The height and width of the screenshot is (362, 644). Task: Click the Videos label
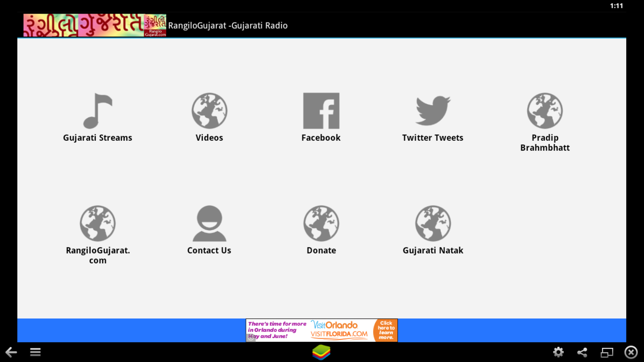pyautogui.click(x=209, y=138)
